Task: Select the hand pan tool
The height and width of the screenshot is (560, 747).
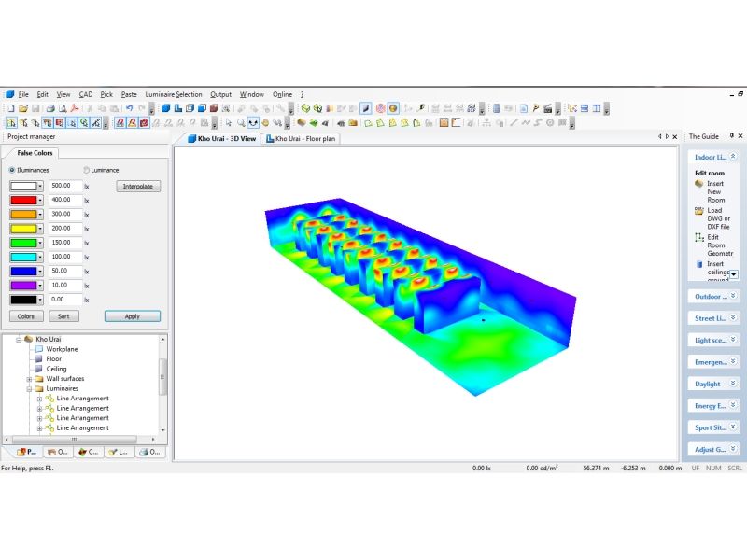Action: 265,122
